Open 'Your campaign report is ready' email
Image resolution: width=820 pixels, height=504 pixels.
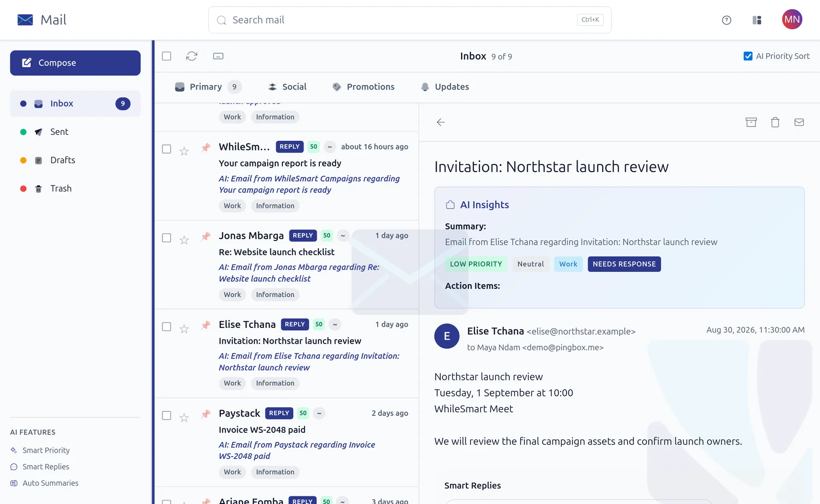[280, 163]
